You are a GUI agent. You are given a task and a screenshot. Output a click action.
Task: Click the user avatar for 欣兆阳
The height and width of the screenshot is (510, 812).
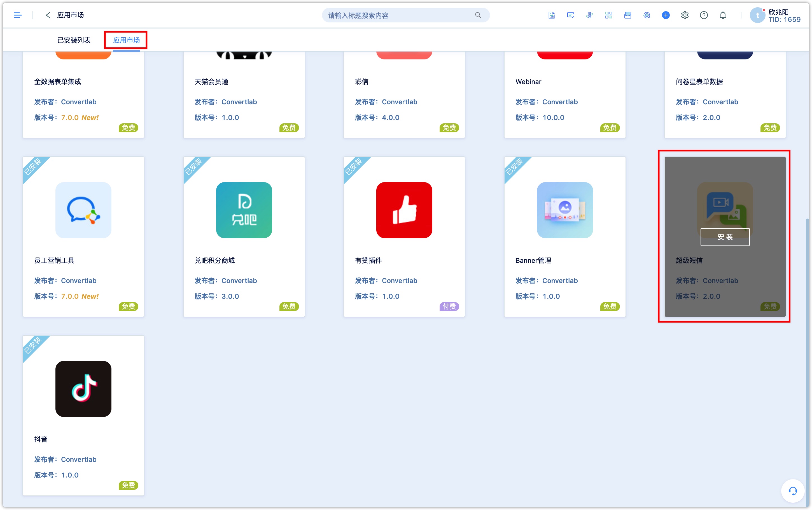click(x=758, y=15)
